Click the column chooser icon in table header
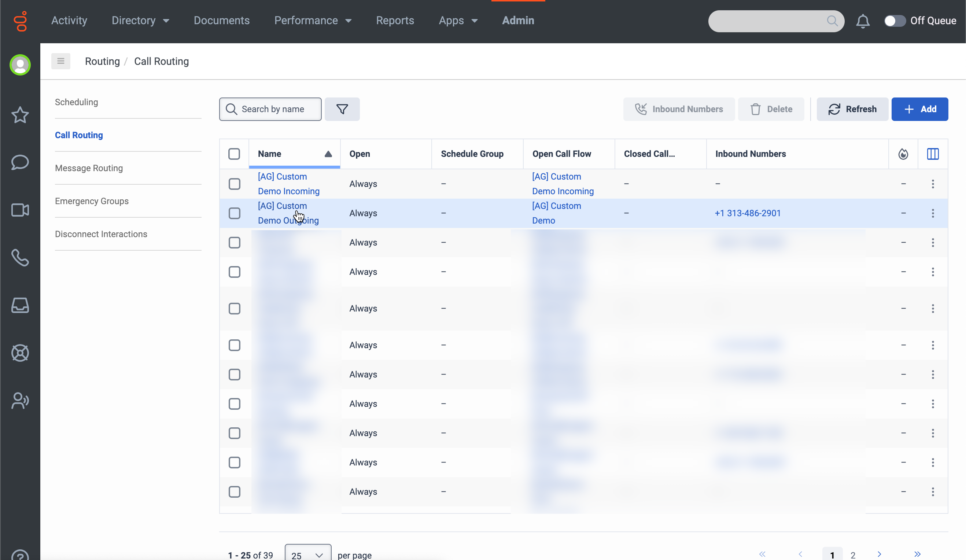966x560 pixels. [x=932, y=154]
